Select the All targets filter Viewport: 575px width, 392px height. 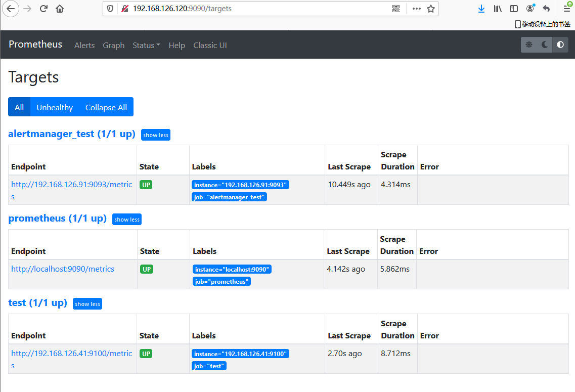[x=19, y=107]
